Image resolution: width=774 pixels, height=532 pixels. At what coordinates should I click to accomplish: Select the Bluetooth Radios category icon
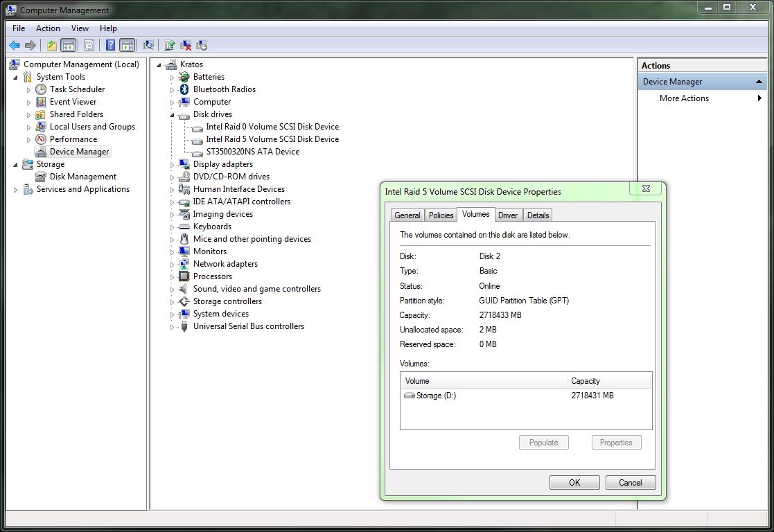pos(184,89)
